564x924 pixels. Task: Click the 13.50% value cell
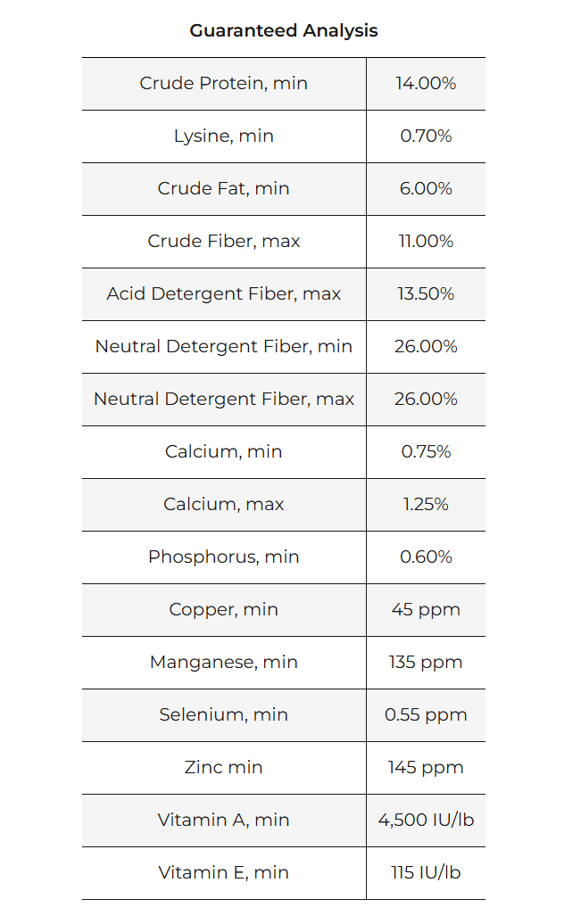(x=426, y=293)
